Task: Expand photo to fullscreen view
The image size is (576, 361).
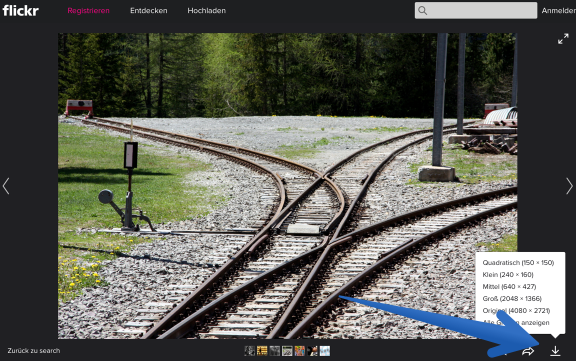Action: 563,39
